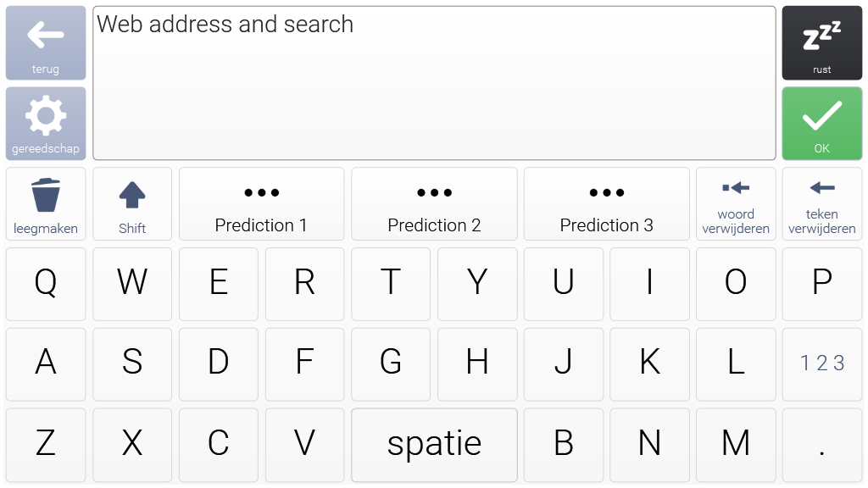Choose Prediction 1 suggestion
Viewport: 868px width, 488px height.
[x=261, y=204]
